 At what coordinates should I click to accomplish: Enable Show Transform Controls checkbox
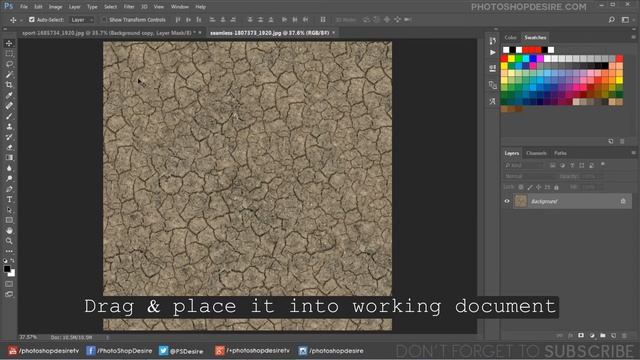(104, 20)
